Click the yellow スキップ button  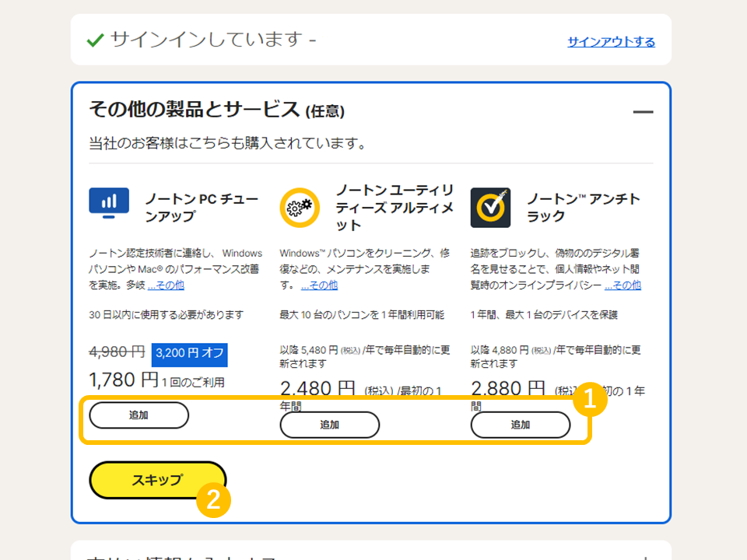[158, 480]
